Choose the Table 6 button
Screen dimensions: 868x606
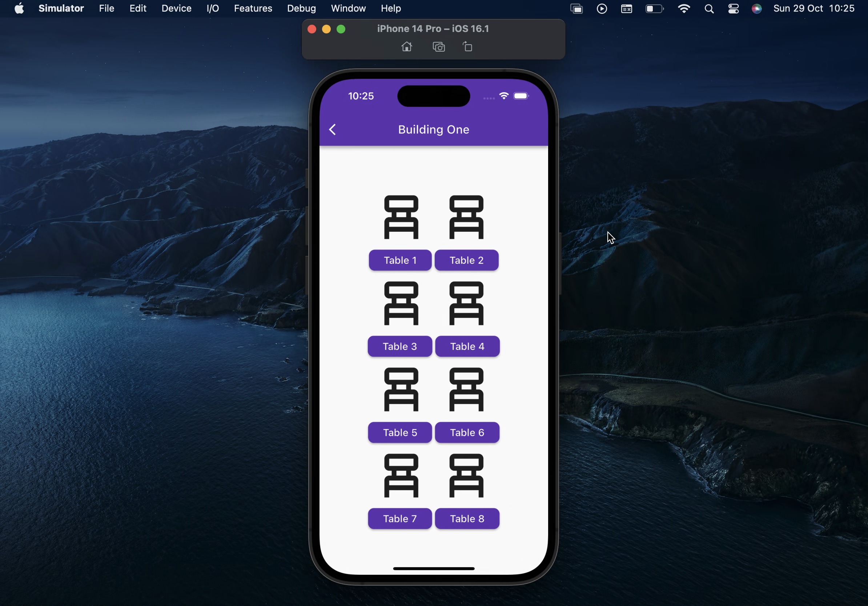click(467, 433)
